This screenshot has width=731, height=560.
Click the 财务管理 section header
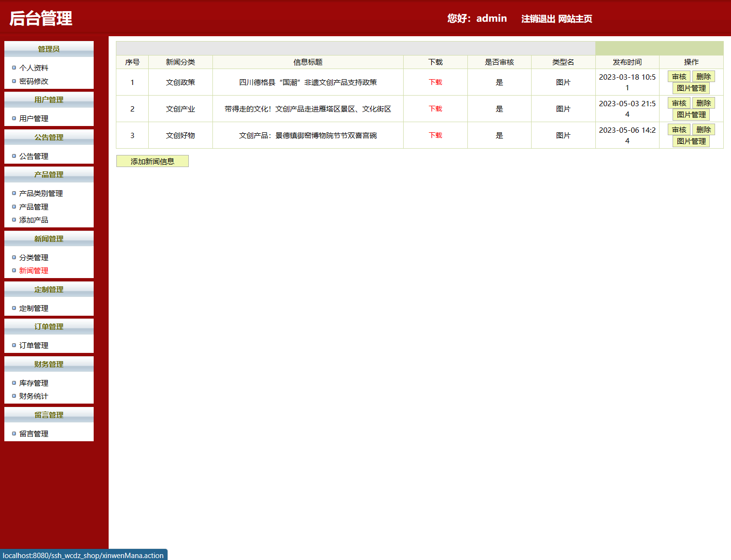49,364
